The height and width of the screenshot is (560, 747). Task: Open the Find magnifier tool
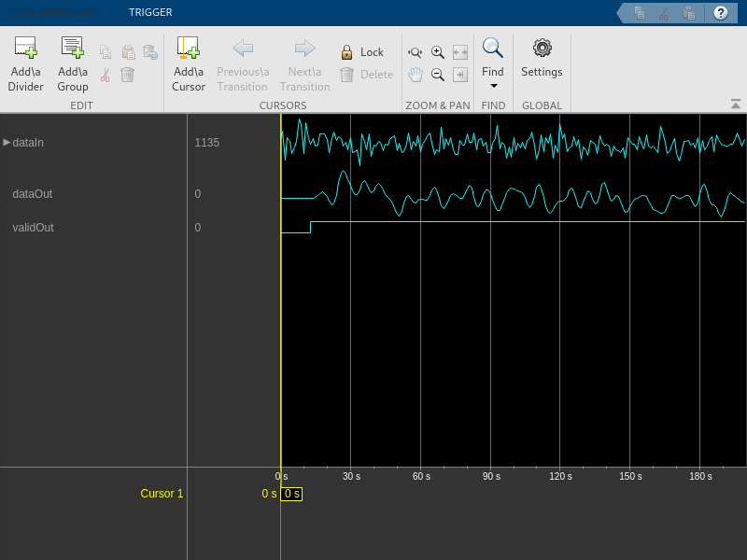tap(493, 49)
